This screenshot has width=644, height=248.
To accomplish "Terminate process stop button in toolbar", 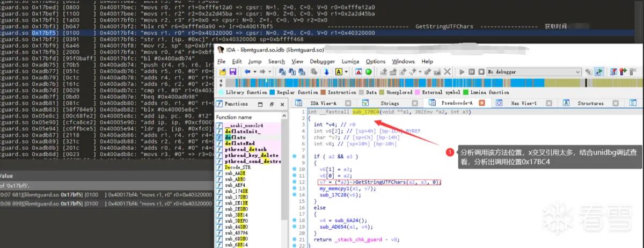I will pos(481,72).
